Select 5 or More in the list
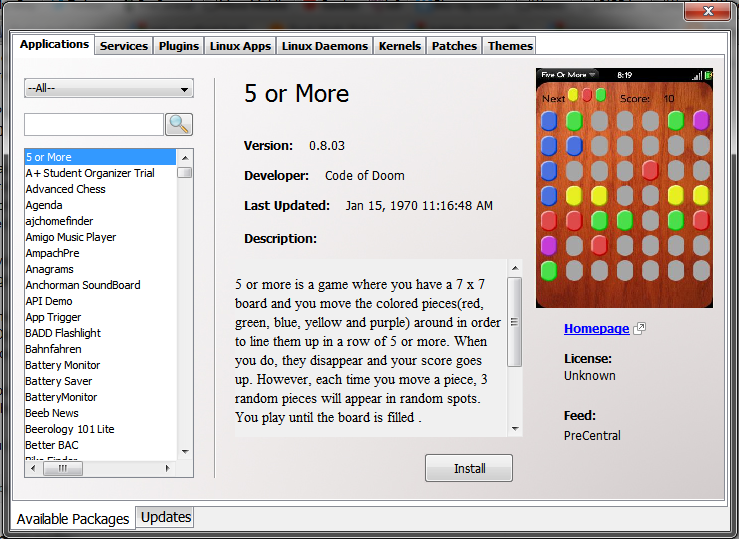The height and width of the screenshot is (539, 739). click(x=100, y=157)
